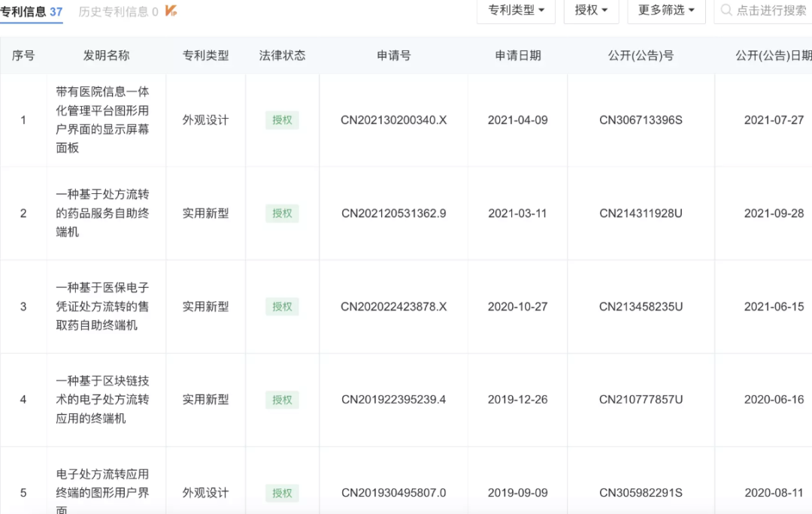The image size is (812, 514).
Task: Expand the 更多筛选 options dropdown
Action: (665, 11)
